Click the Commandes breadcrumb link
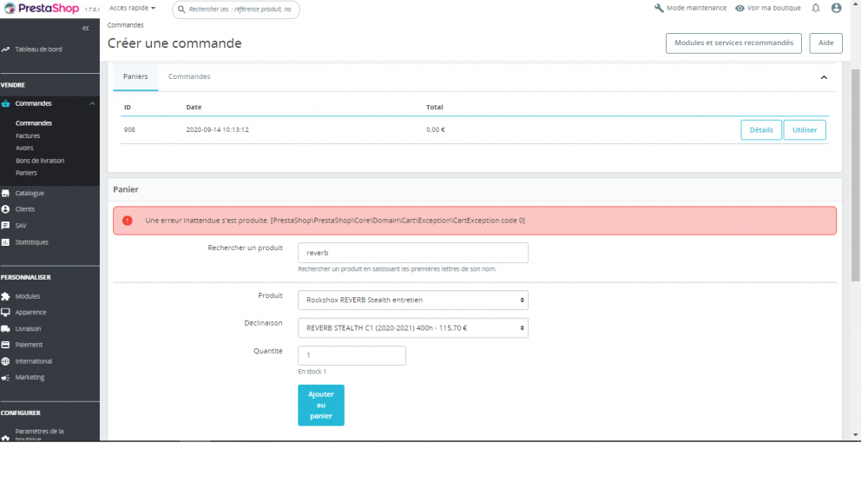 125,25
